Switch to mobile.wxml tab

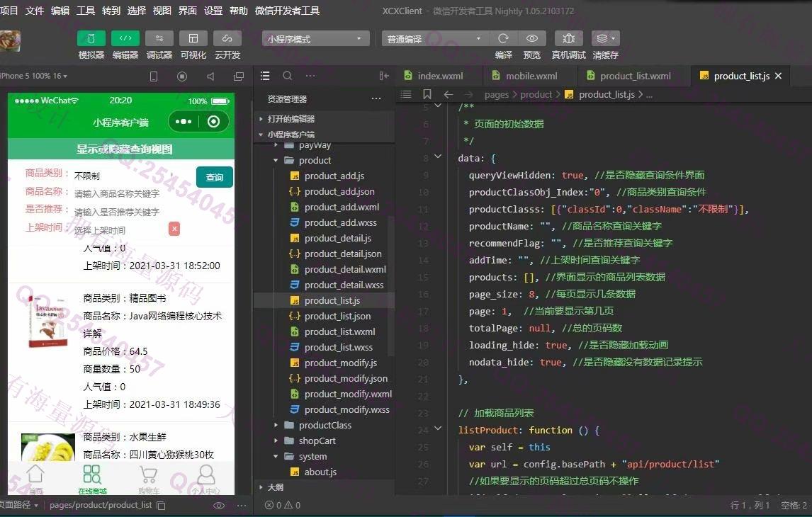pos(531,76)
